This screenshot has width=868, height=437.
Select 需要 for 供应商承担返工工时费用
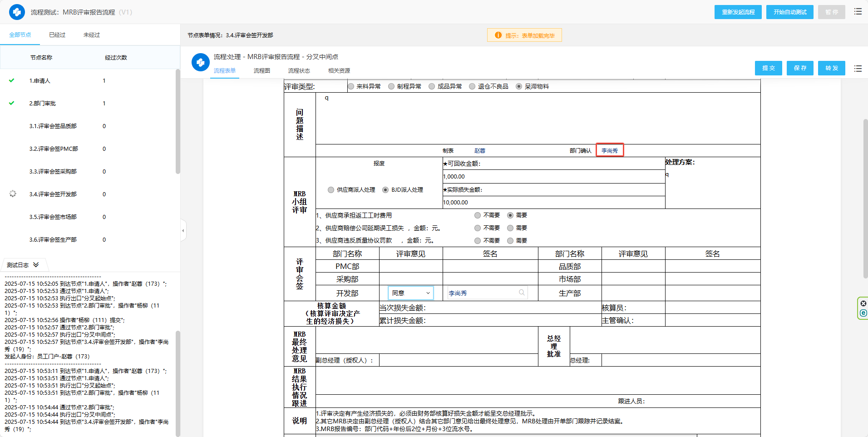(510, 215)
